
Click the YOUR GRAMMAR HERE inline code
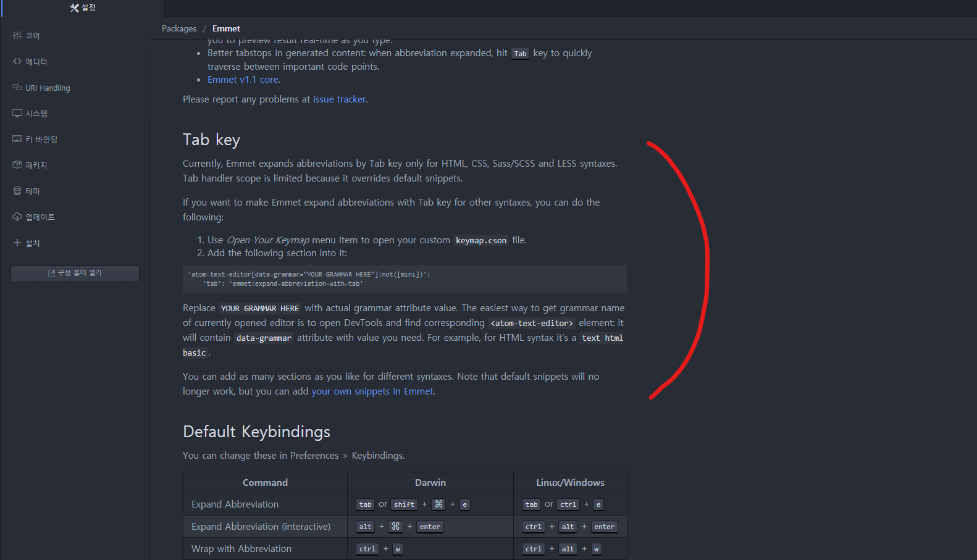point(260,309)
